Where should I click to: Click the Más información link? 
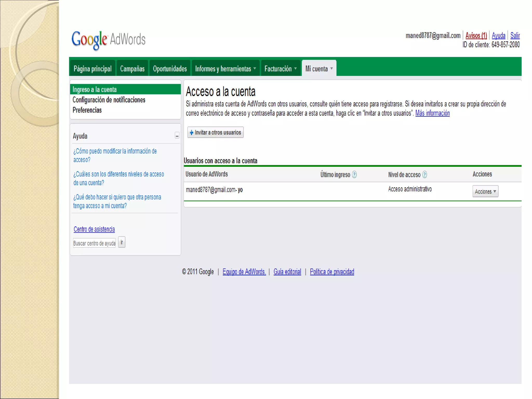pos(432,113)
